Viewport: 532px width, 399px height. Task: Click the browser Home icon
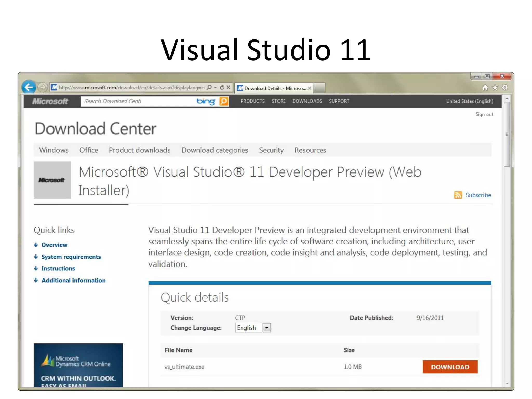[485, 88]
